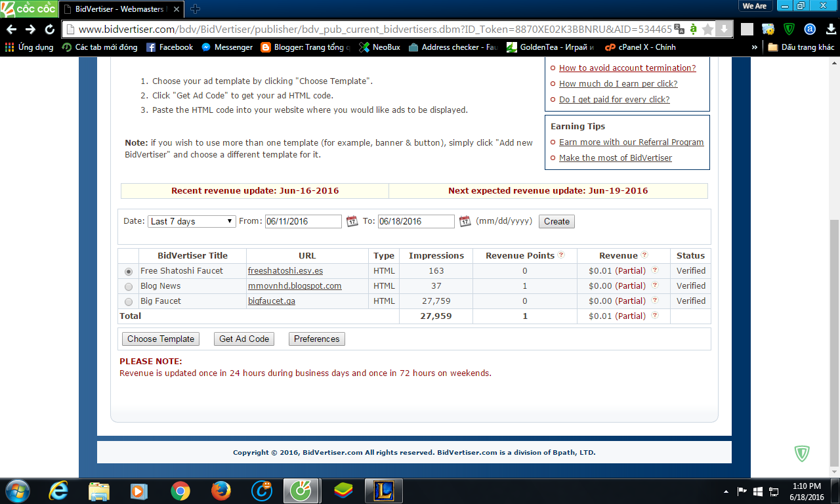Click the green shield extension icon in toolbar
The width and height of the screenshot is (840, 504).
789,30
